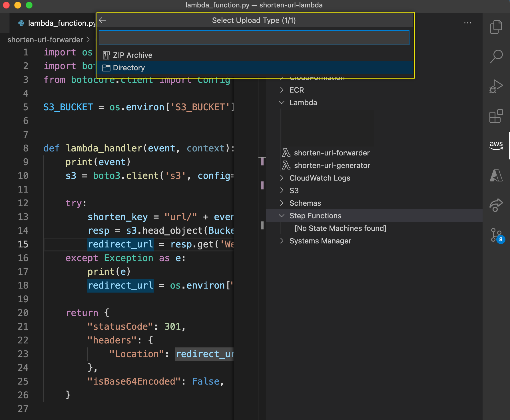Click the S3 label in AWS explorer
Image resolution: width=510 pixels, height=420 pixels.
coord(294,191)
